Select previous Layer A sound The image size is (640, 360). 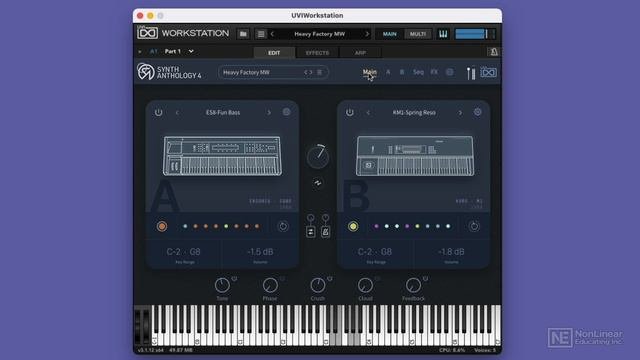tap(177, 113)
